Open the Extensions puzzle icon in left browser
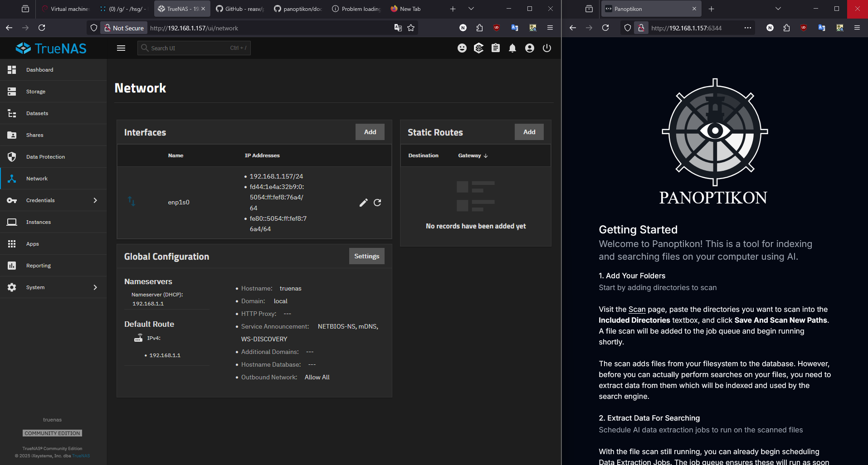Screen dimensions: 868x465 click(479, 28)
